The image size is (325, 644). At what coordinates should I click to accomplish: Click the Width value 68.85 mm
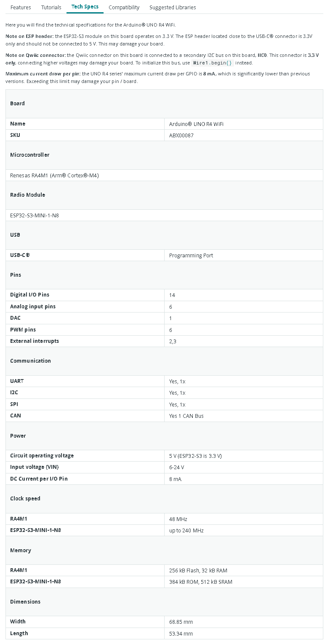click(181, 622)
